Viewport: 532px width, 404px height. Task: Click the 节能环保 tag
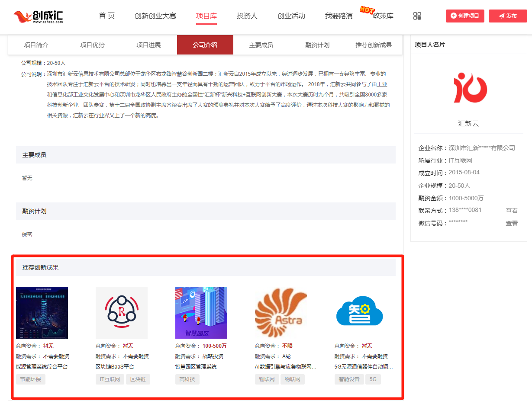[x=31, y=379]
